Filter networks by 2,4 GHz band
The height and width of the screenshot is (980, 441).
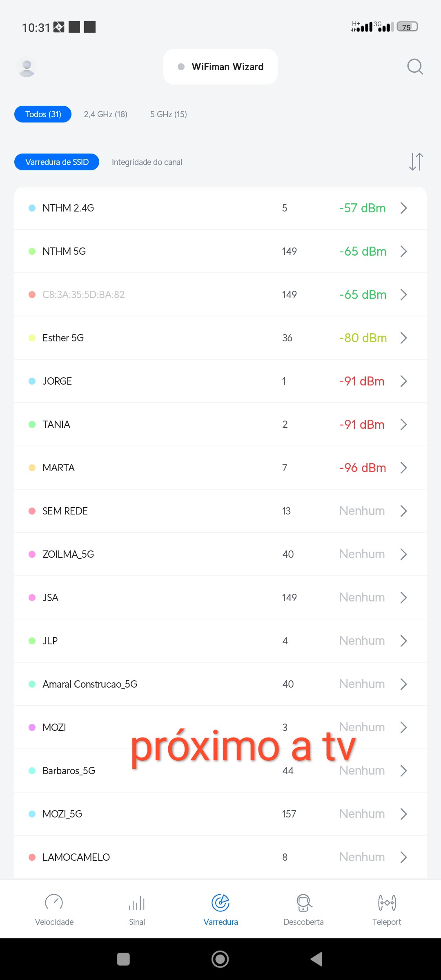(x=105, y=114)
